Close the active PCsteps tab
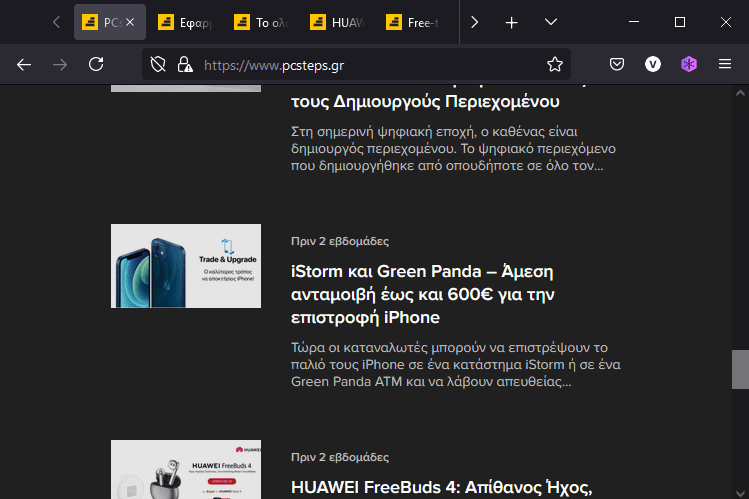Image resolution: width=749 pixels, height=499 pixels. click(x=130, y=22)
